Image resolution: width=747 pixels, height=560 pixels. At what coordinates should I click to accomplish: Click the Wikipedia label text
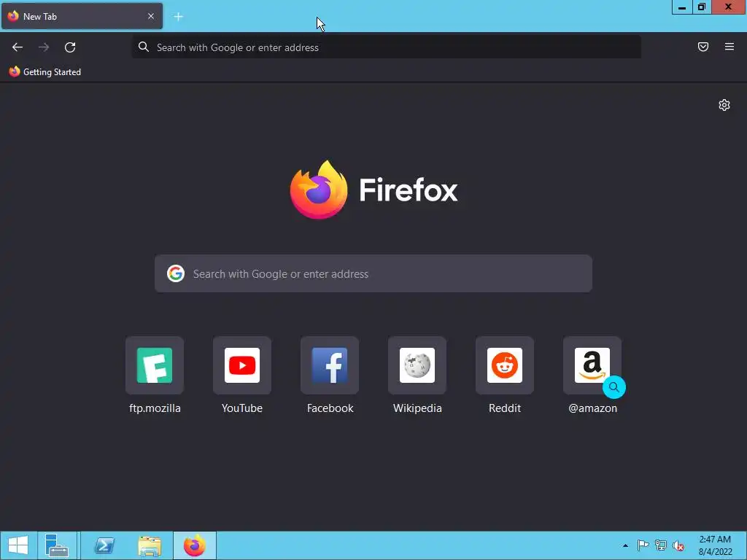417,408
